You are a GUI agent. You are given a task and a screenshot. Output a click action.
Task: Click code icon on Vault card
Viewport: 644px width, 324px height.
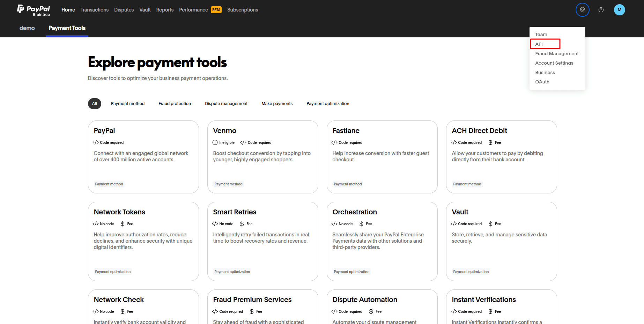point(454,224)
